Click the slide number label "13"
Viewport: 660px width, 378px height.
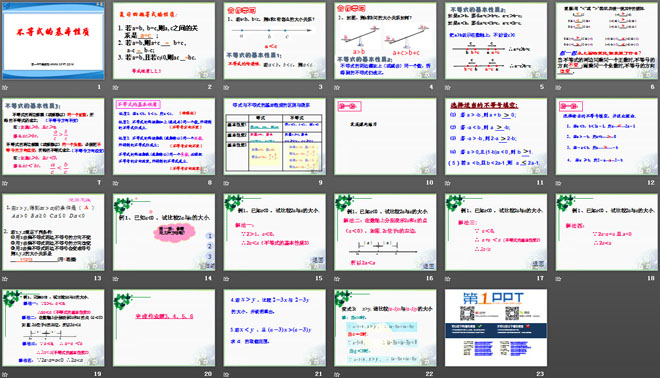[x=98, y=278]
